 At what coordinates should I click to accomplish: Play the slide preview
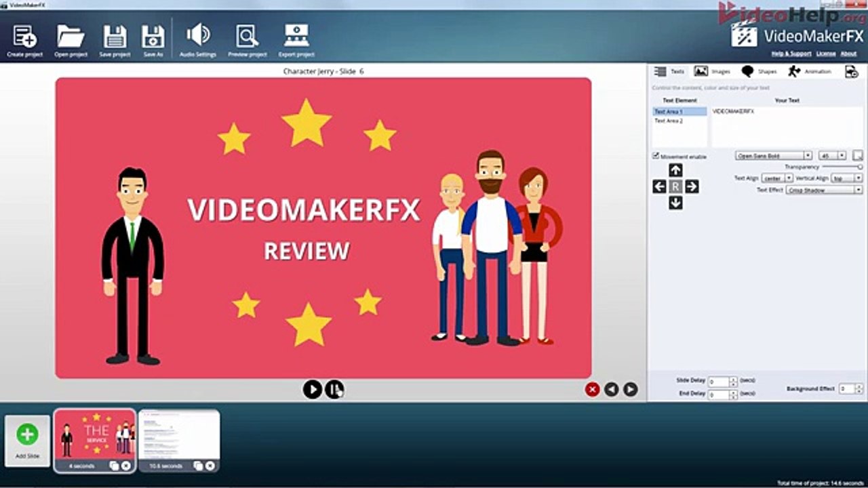pyautogui.click(x=312, y=389)
